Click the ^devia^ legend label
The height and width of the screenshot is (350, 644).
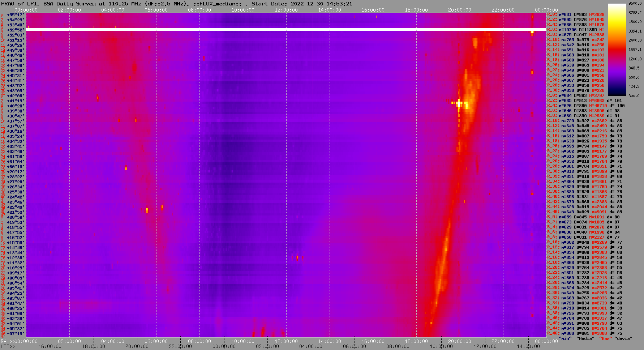coord(623,338)
